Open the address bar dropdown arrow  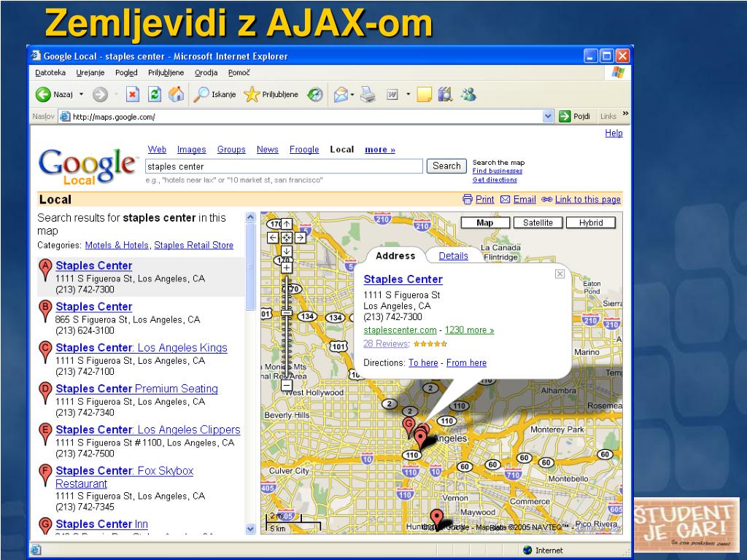pos(549,116)
